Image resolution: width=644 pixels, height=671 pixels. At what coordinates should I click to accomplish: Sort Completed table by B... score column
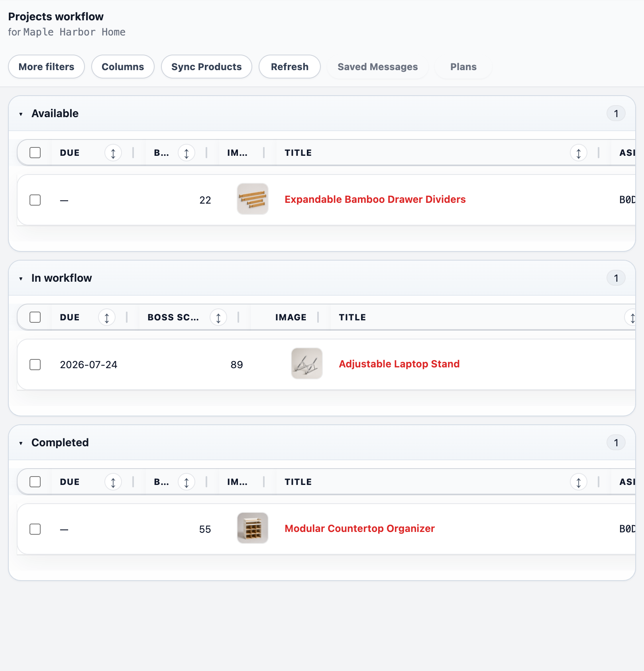[x=187, y=482]
